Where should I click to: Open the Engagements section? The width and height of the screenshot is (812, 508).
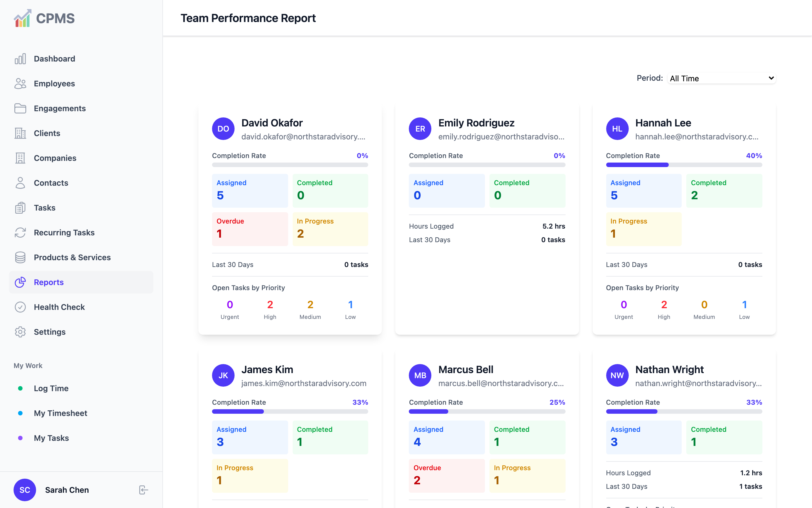point(81,109)
